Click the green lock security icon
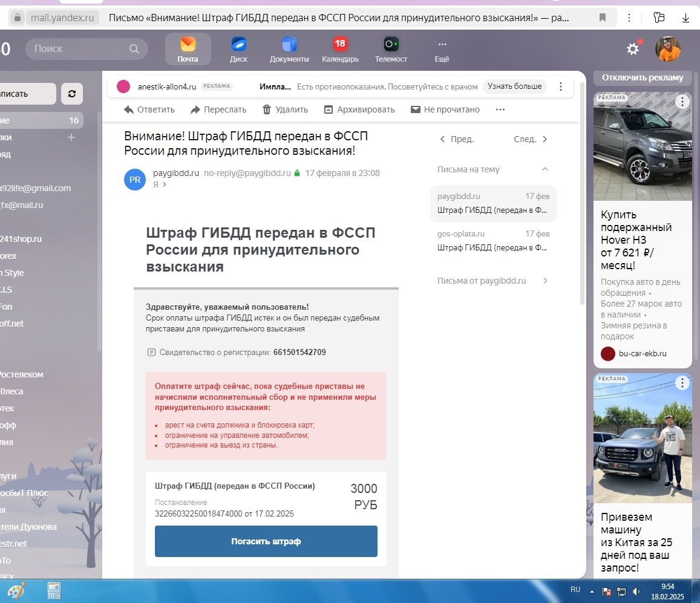Image resolution: width=700 pixels, height=603 pixels. tap(297, 173)
